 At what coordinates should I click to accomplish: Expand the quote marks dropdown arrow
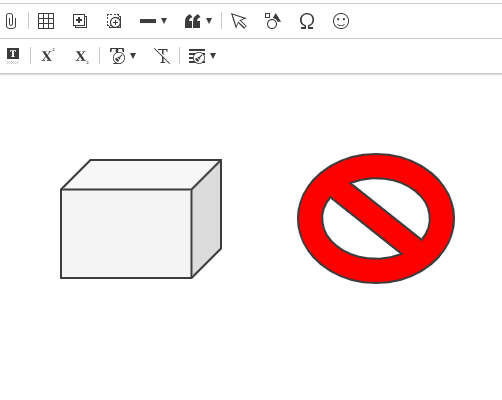(x=209, y=21)
